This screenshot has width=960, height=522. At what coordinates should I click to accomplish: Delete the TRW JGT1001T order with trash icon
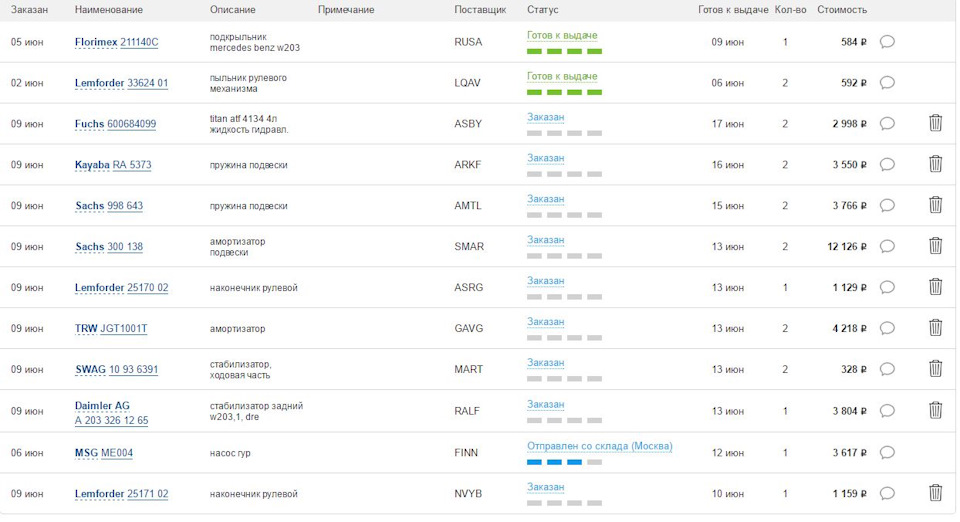click(x=936, y=328)
